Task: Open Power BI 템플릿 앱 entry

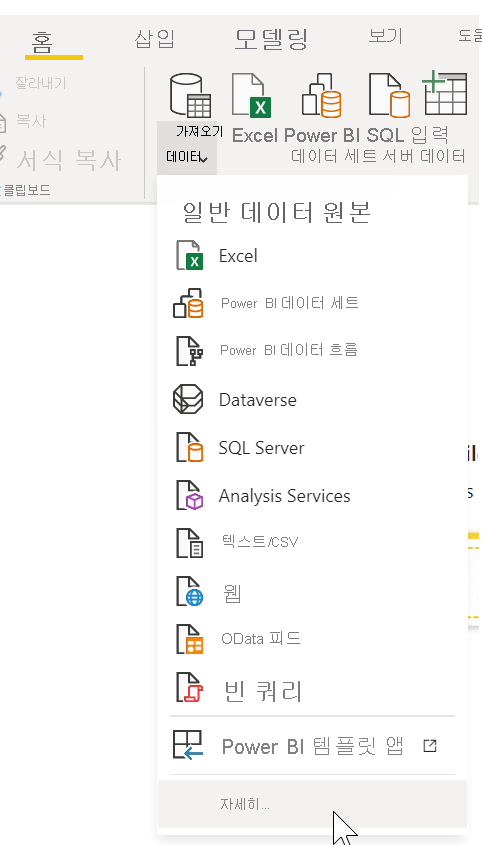Action: (x=312, y=746)
